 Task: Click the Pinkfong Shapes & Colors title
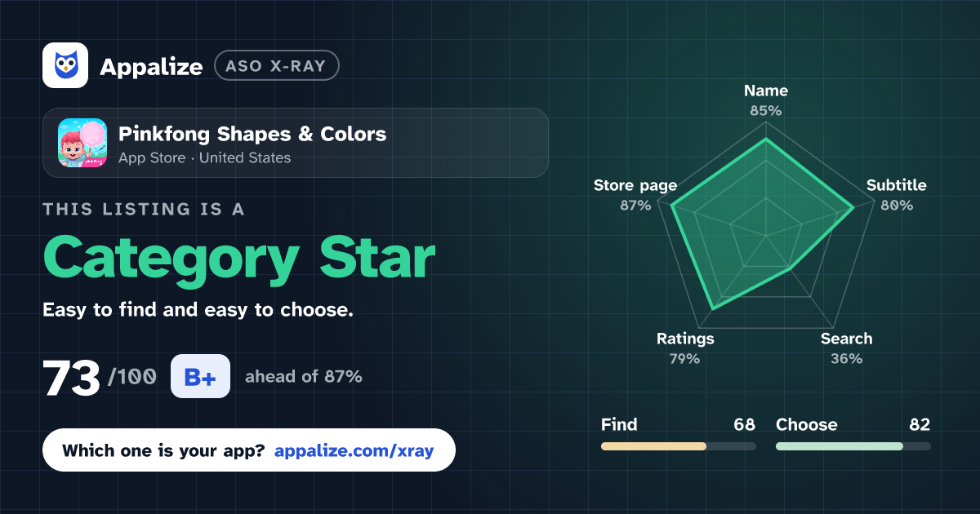pyautogui.click(x=252, y=134)
